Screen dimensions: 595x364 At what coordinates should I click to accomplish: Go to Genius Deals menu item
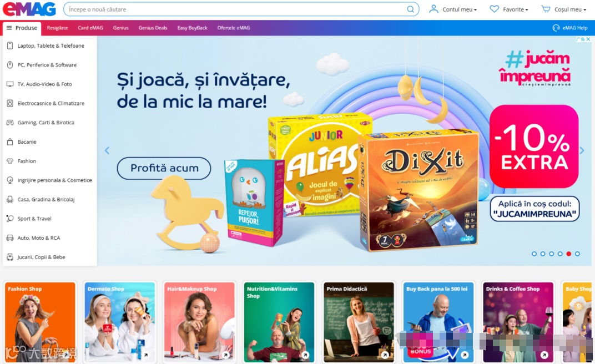pos(153,28)
